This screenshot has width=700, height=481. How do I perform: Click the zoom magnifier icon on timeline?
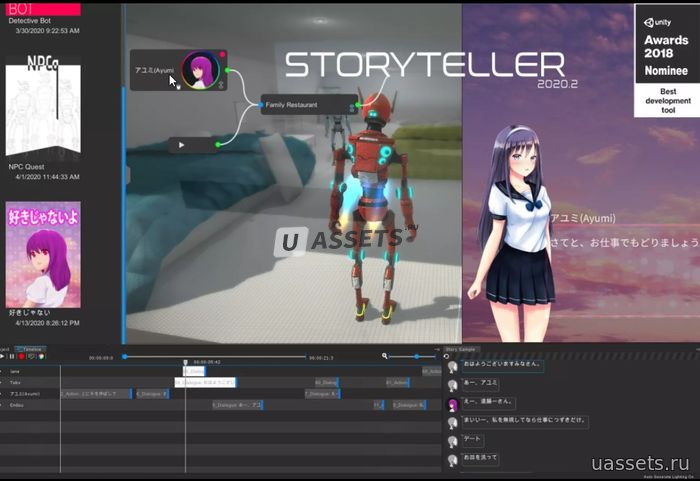pyautogui.click(x=385, y=356)
